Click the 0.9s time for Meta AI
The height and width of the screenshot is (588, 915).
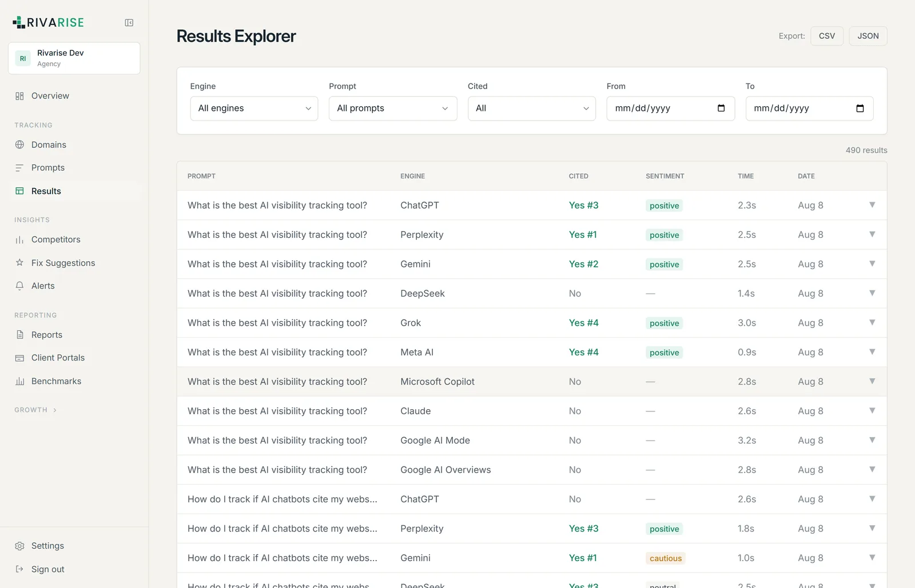click(x=747, y=353)
